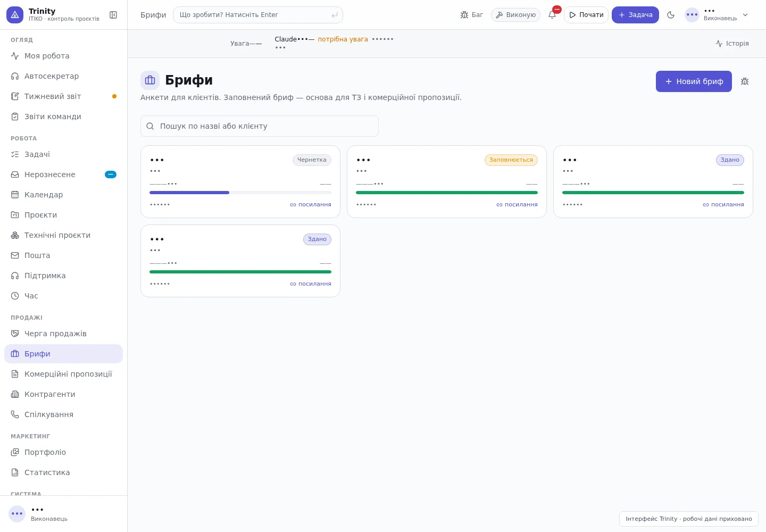Click the progress bar on the Чернетка card
The width and height of the screenshot is (766, 532).
point(240,193)
